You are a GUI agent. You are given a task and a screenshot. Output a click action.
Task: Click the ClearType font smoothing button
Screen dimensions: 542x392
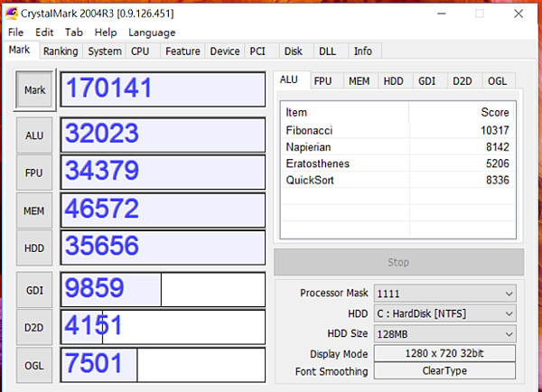pyautogui.click(x=444, y=370)
